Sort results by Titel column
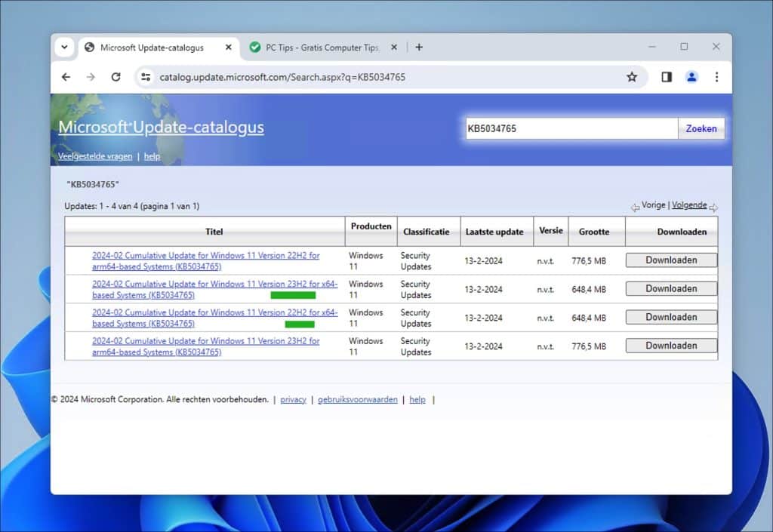The height and width of the screenshot is (532, 773). tap(214, 232)
